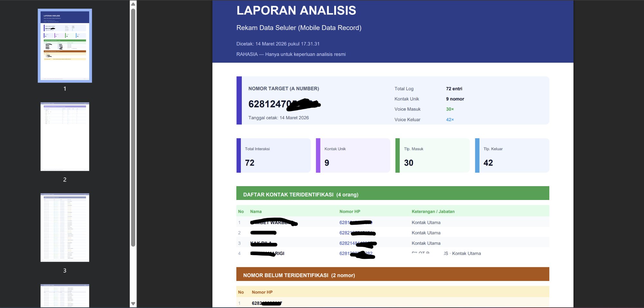644x308 pixels.
Task: Open page 2 from the thumbnail panel
Action: (x=64, y=136)
